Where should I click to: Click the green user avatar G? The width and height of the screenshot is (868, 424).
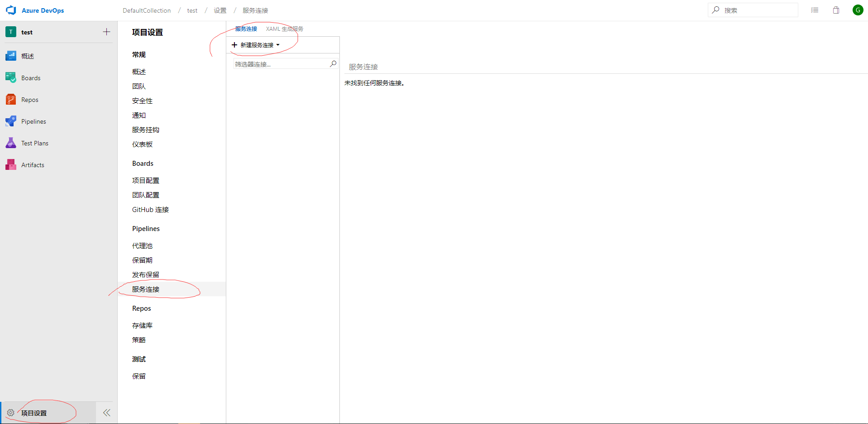click(x=858, y=10)
